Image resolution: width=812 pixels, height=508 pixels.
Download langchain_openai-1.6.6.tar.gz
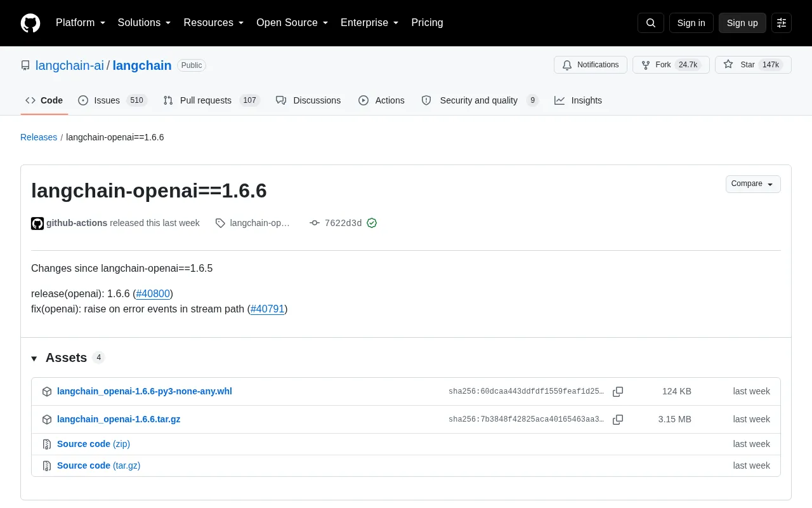click(x=119, y=419)
